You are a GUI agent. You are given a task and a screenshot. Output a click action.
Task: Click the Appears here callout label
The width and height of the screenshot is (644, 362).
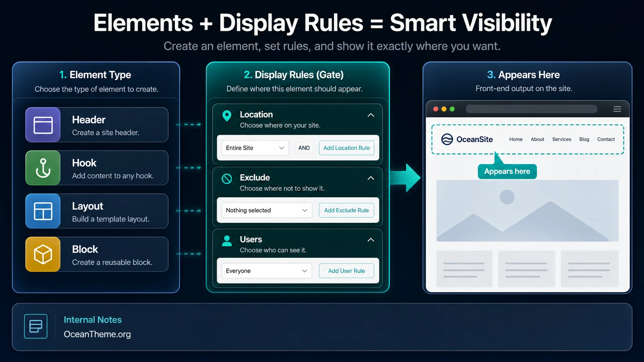pos(507,172)
